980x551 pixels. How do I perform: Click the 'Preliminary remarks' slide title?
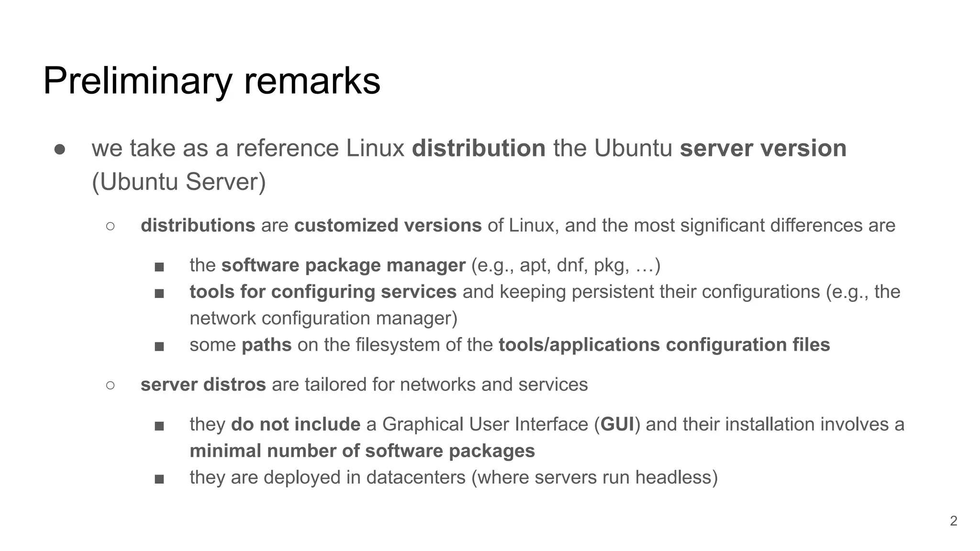(212, 81)
